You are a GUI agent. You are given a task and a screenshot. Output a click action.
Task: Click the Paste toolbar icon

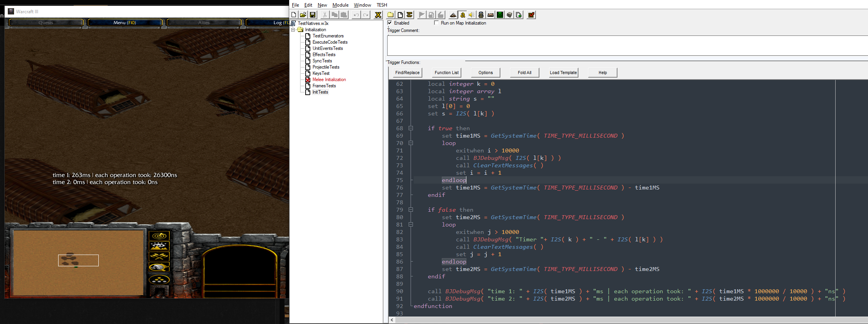[344, 15]
